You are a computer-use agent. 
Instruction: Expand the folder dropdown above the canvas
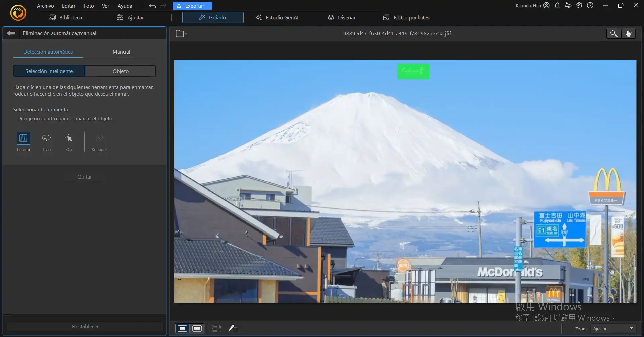[181, 33]
